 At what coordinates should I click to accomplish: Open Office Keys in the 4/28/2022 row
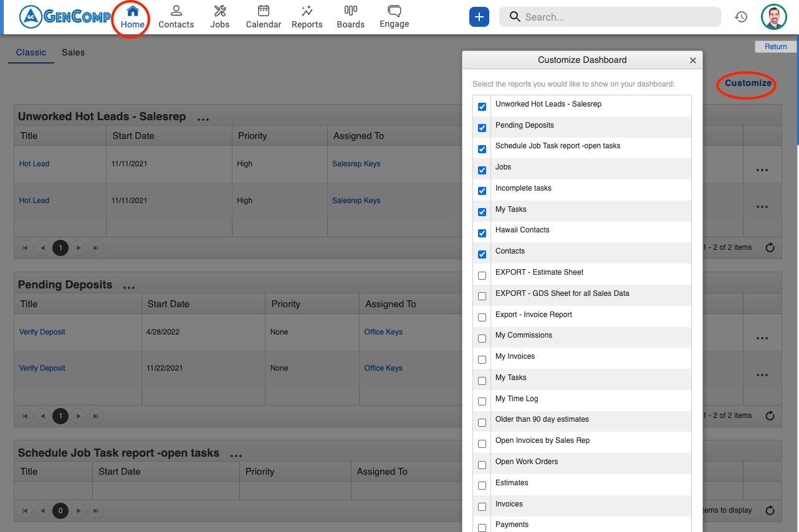pos(383,332)
